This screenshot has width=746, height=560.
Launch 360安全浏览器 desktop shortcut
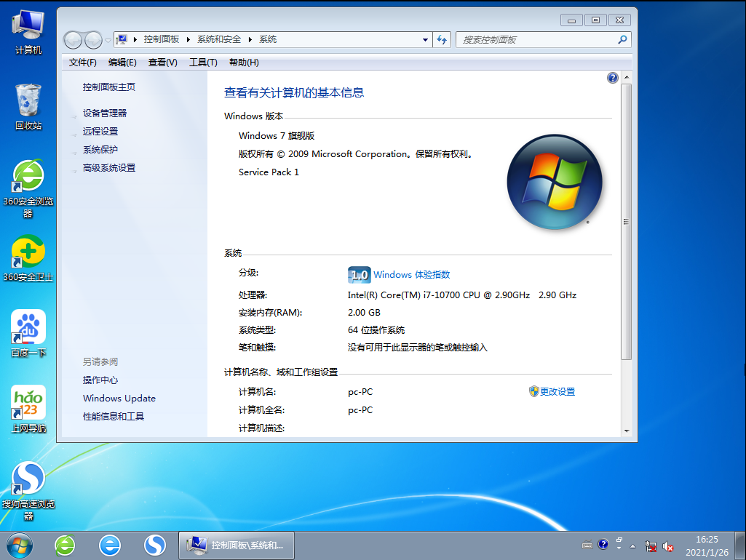(28, 188)
